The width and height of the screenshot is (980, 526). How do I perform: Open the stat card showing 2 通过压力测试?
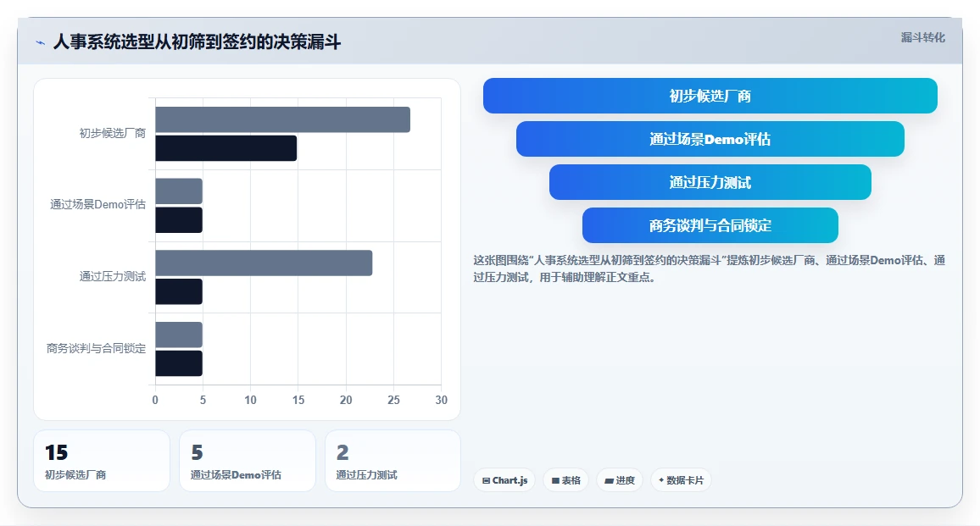point(393,461)
